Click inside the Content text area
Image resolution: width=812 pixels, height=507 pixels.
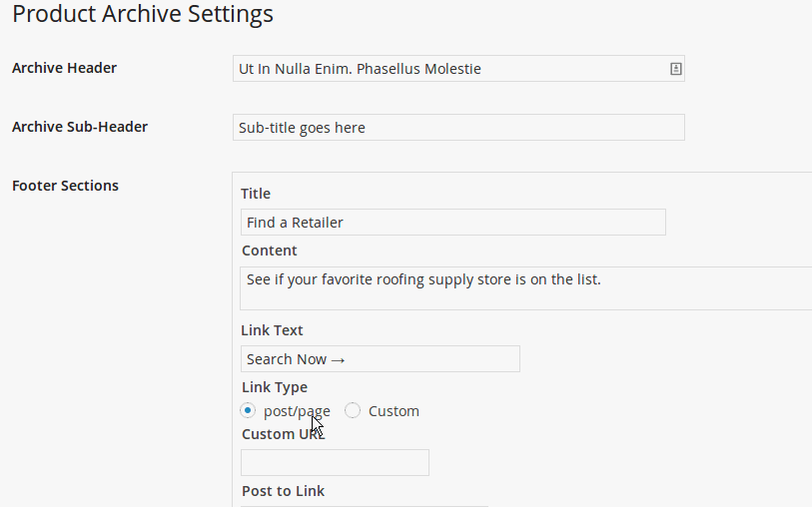[526, 288]
